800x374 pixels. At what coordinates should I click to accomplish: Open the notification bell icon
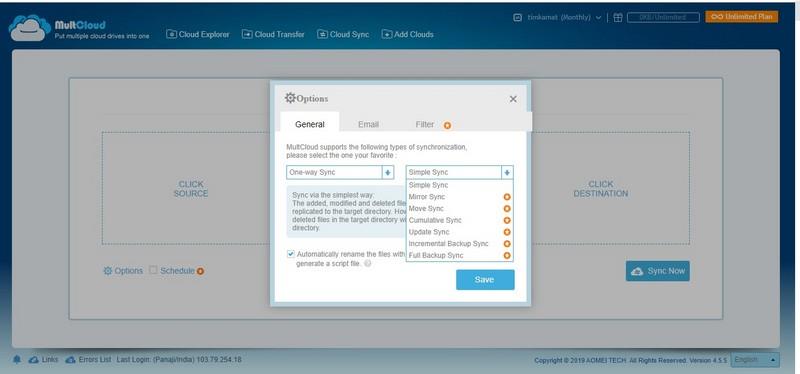point(17,360)
